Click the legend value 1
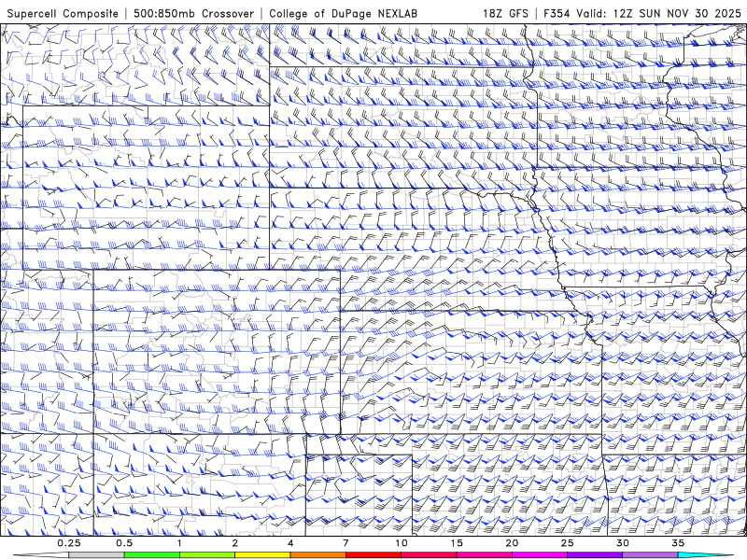Viewport: 747px width, 560px height. coord(179,543)
